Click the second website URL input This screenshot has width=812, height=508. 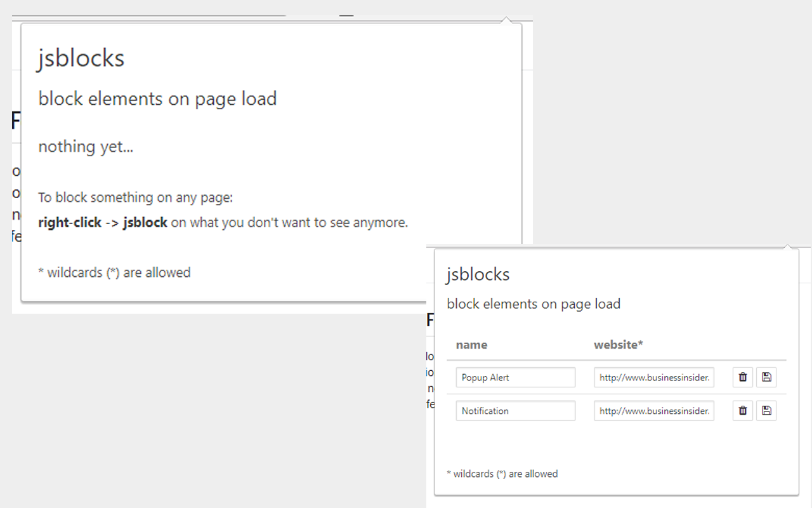(x=653, y=411)
